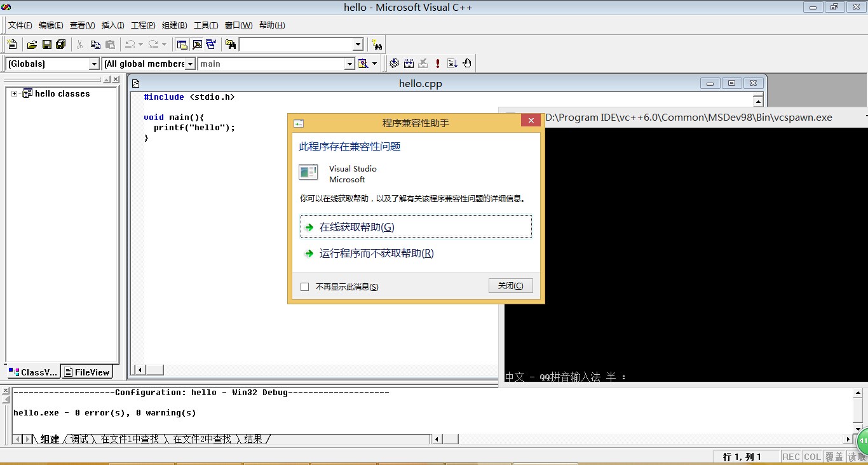Viewport: 868px width, 465px height.
Task: Switch to the FileView tab
Action: [88, 372]
